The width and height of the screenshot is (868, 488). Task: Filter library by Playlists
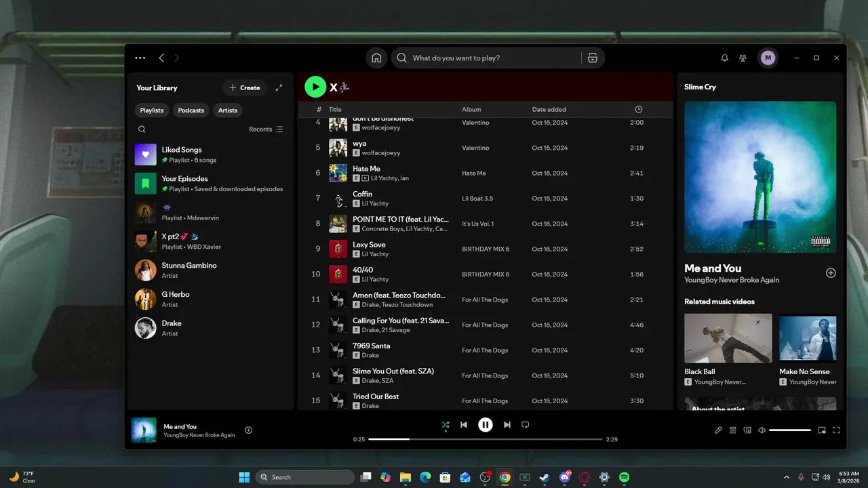point(152,110)
